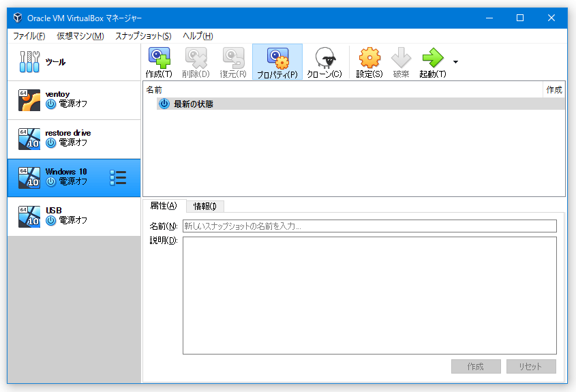Open the ファイル(F) menu
This screenshot has width=576, height=392.
tap(29, 36)
